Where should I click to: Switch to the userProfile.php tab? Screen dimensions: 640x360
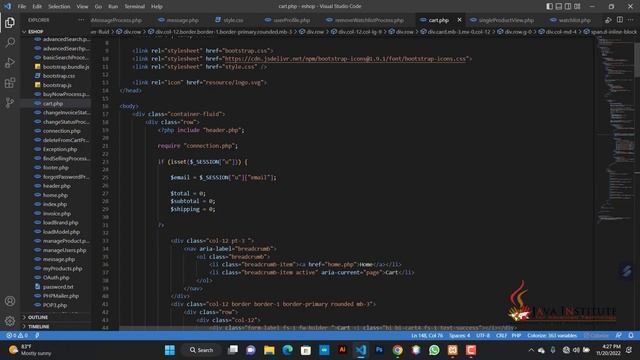pos(287,20)
